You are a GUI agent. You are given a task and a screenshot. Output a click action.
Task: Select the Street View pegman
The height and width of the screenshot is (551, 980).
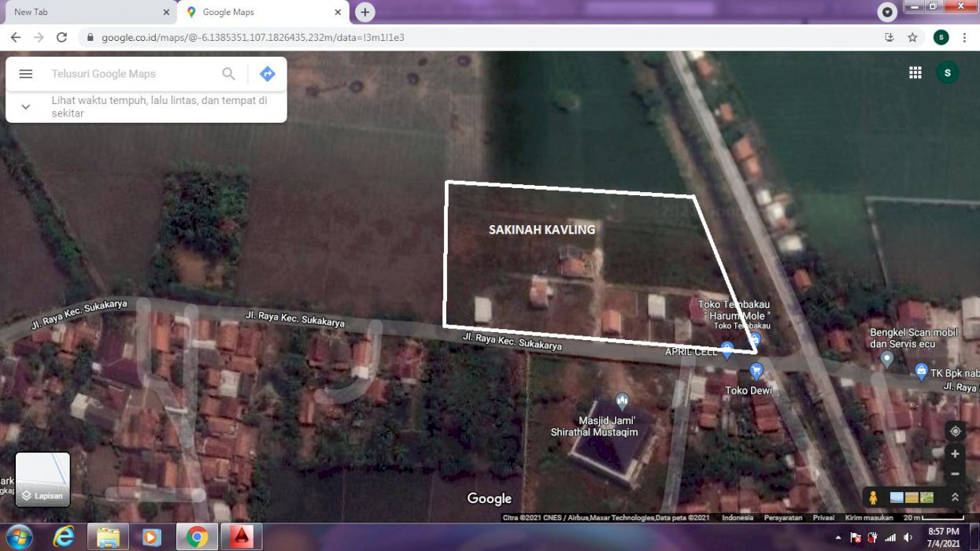click(x=873, y=497)
